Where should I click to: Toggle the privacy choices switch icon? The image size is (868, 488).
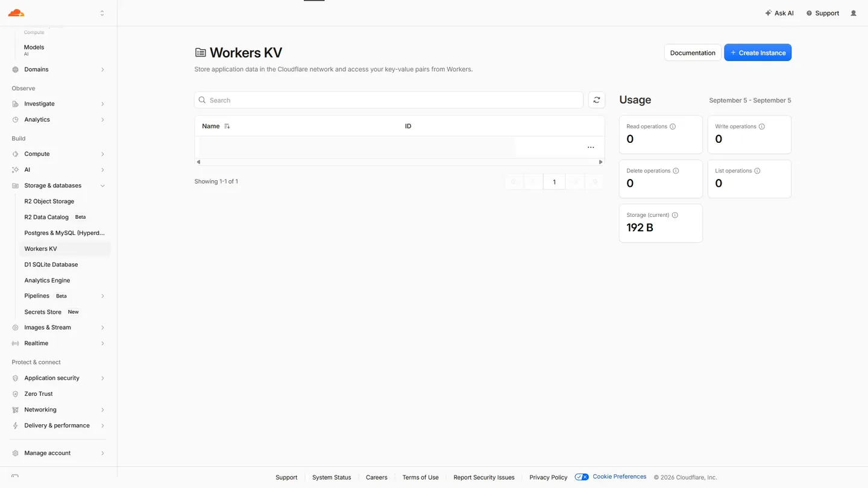tap(582, 477)
